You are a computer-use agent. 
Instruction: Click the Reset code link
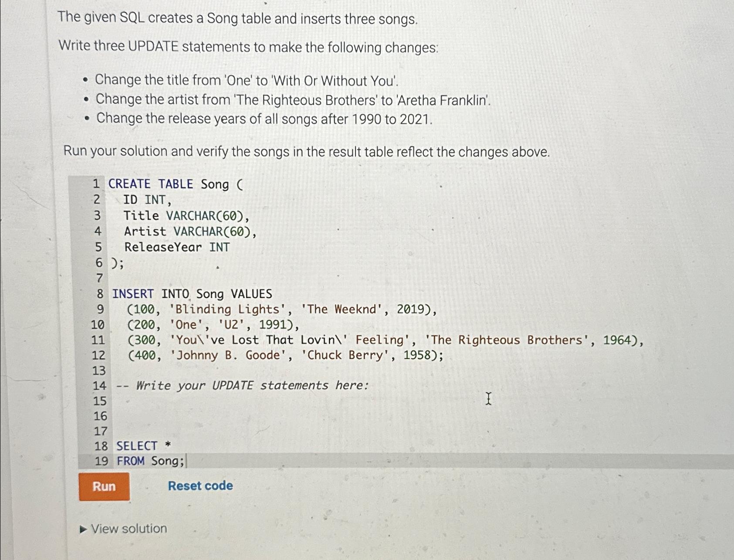(201, 485)
